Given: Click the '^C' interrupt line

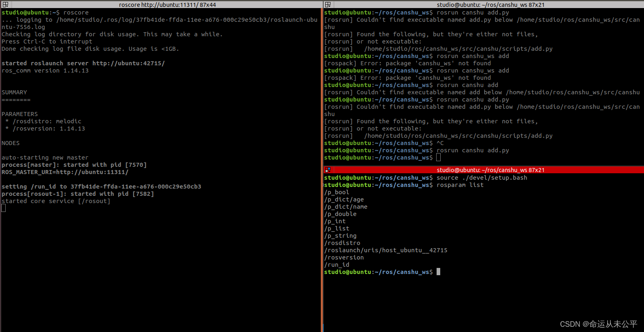Looking at the screenshot, I should pyautogui.click(x=440, y=143).
